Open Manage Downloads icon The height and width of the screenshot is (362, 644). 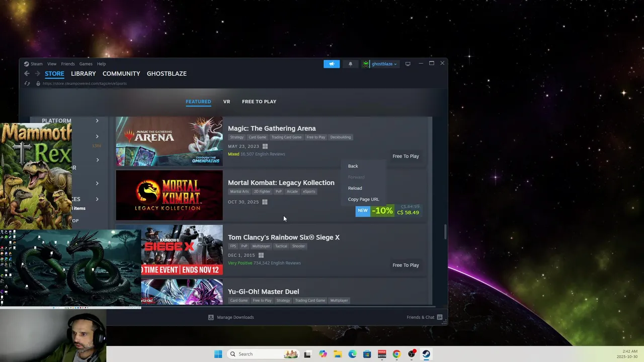(x=211, y=317)
